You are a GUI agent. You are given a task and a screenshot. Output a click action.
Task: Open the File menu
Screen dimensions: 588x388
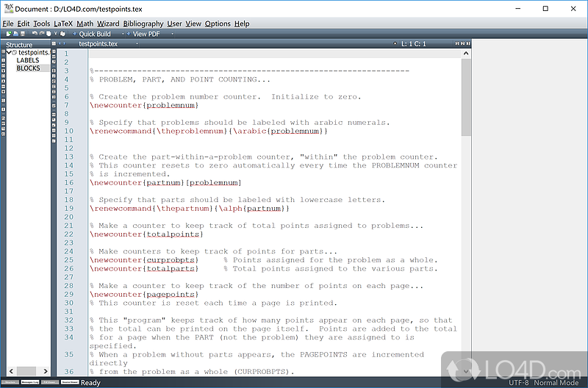(x=8, y=24)
